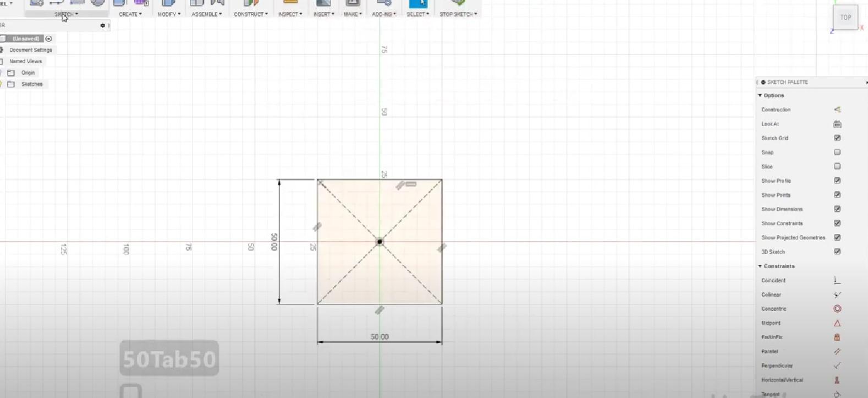
Task: Apply the Tangent constraint
Action: (837, 394)
